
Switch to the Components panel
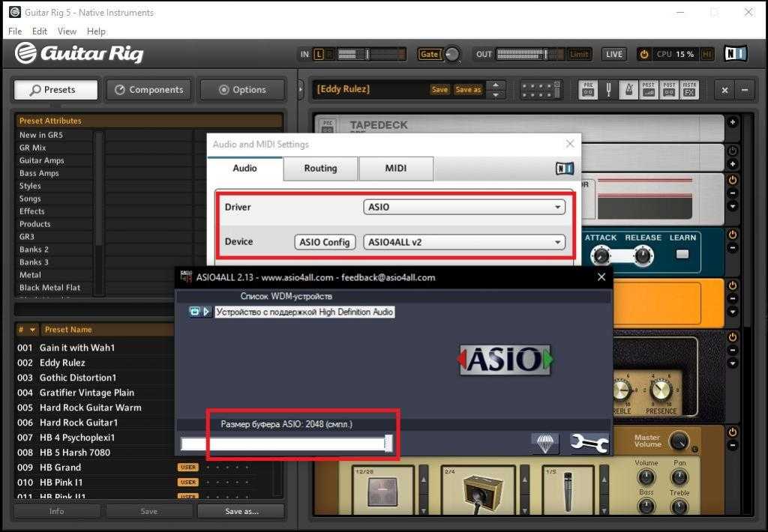[149, 90]
